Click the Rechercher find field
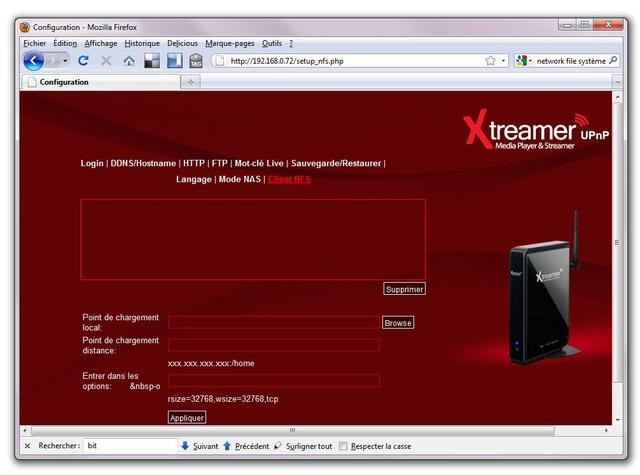Screen dimensions: 640x475 point(130,446)
